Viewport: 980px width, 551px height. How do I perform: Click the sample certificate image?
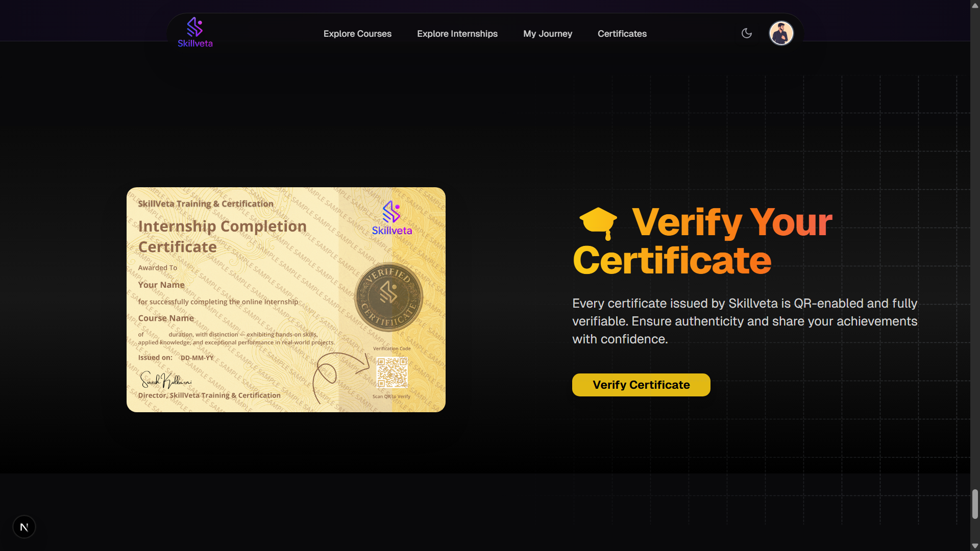click(x=286, y=299)
